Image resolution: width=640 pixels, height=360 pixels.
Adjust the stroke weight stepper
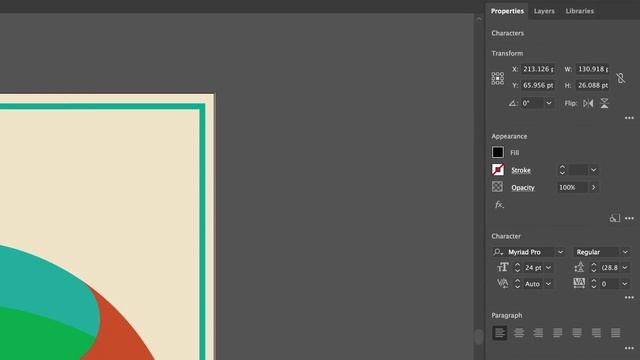[x=562, y=170]
